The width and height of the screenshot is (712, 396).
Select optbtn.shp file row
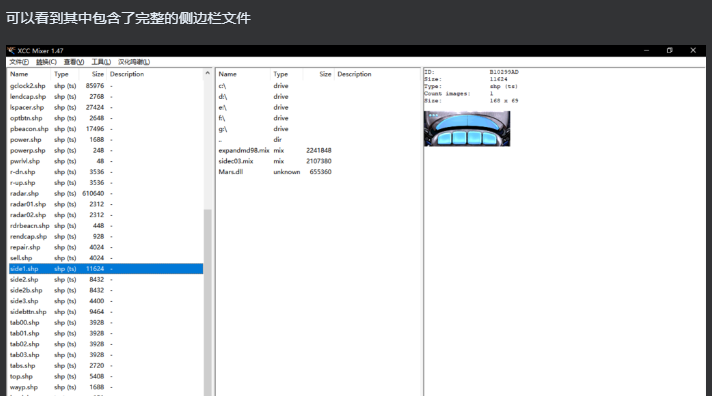[x=106, y=118]
